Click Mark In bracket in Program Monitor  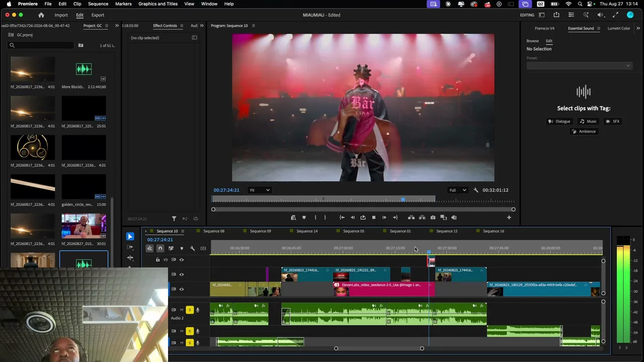click(x=315, y=218)
